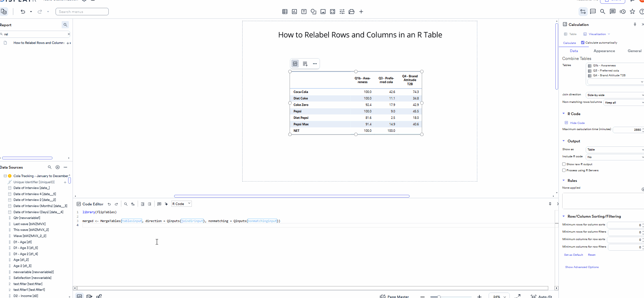Click Show Advanced Options link
The image size is (644, 298).
click(x=582, y=267)
